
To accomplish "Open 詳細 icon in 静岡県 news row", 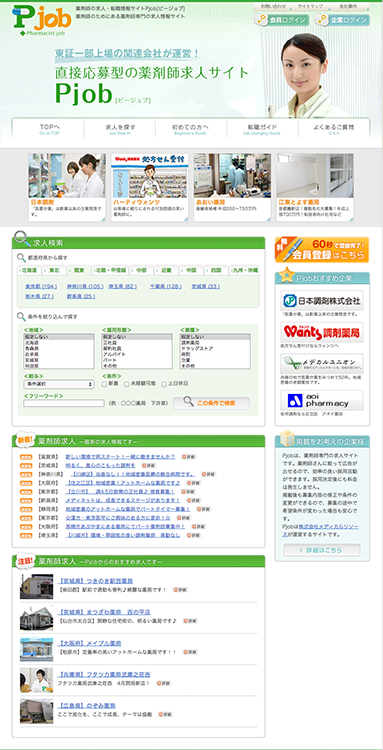I will click(x=204, y=509).
